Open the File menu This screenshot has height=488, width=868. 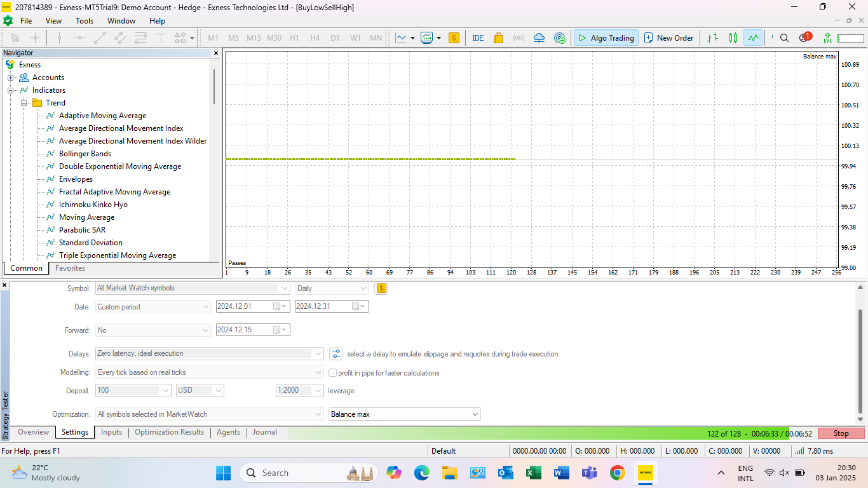coord(26,21)
